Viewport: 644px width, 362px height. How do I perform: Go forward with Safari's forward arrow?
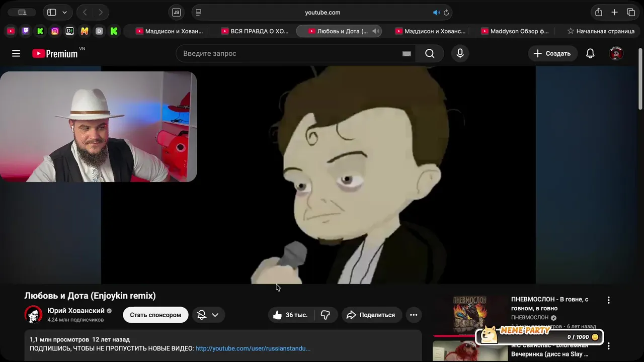click(101, 13)
